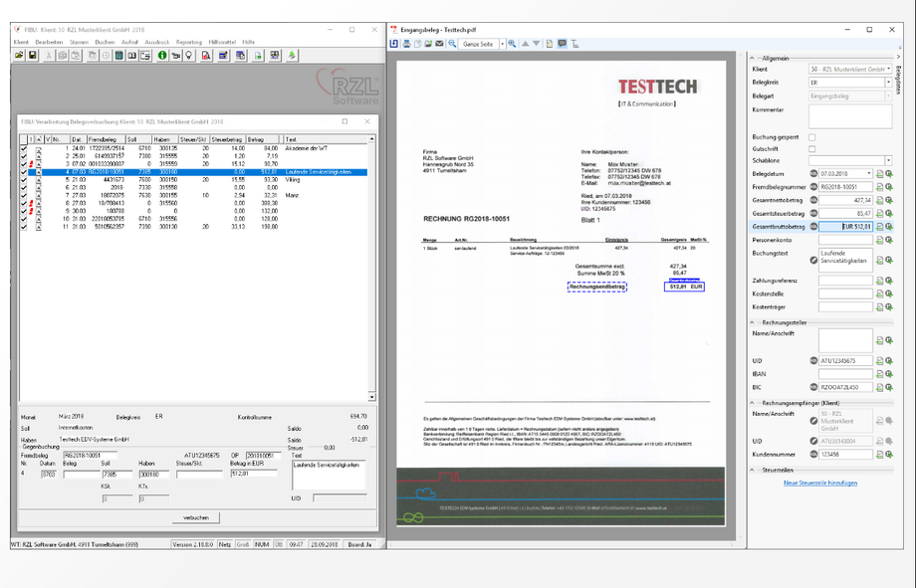Open the Schablone dropdown
The height and width of the screenshot is (588, 916).
[888, 160]
